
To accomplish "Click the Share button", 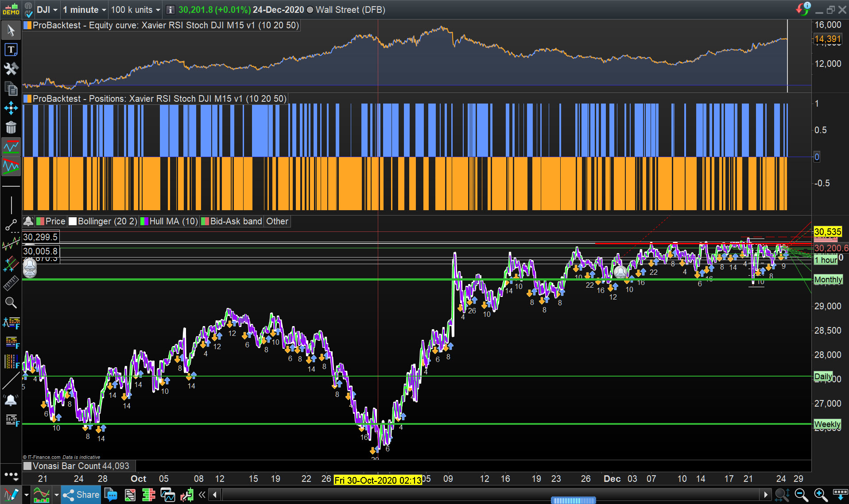I will [x=81, y=495].
